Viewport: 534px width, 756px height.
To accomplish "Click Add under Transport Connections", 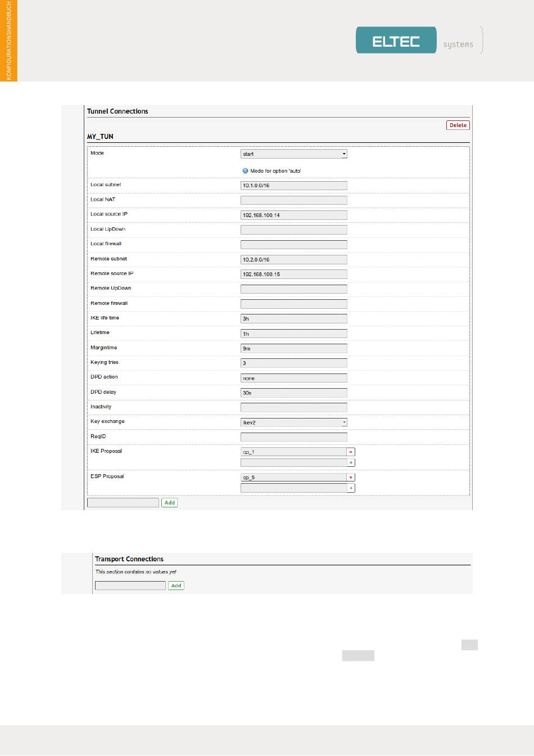I will 176,586.
